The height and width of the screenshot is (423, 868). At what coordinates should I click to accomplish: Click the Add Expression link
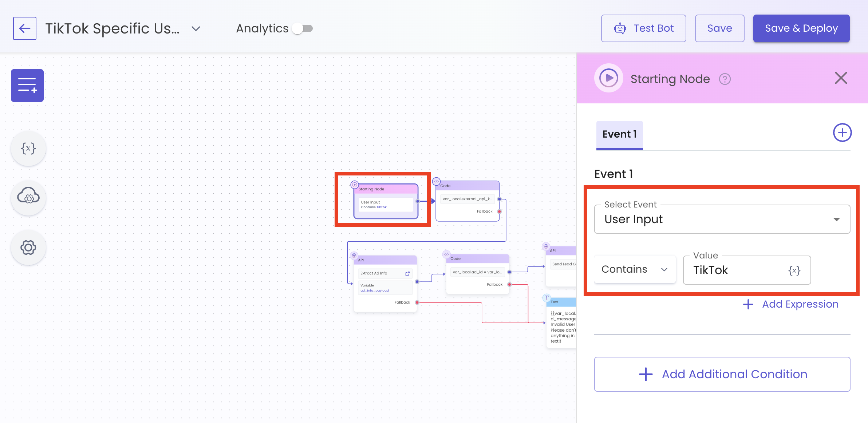click(791, 304)
